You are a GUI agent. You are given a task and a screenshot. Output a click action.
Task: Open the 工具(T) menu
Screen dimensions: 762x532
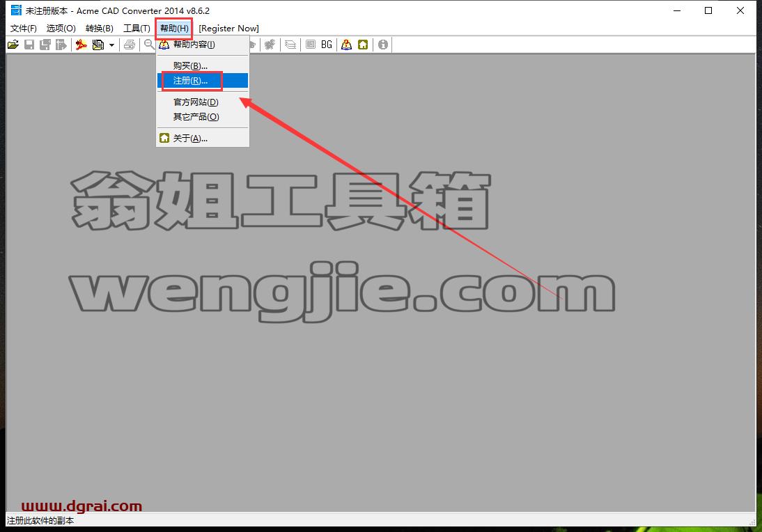click(x=137, y=28)
